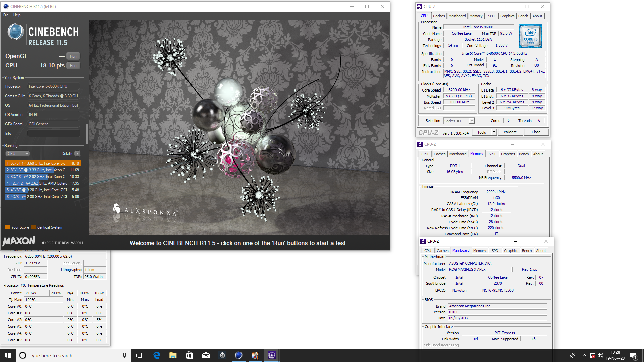The height and width of the screenshot is (362, 644).
Task: Open the Mail app from the taskbar
Action: pos(206,355)
